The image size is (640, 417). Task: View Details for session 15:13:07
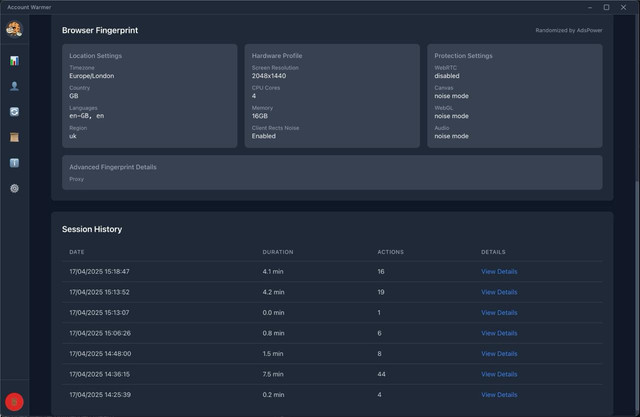(x=499, y=313)
